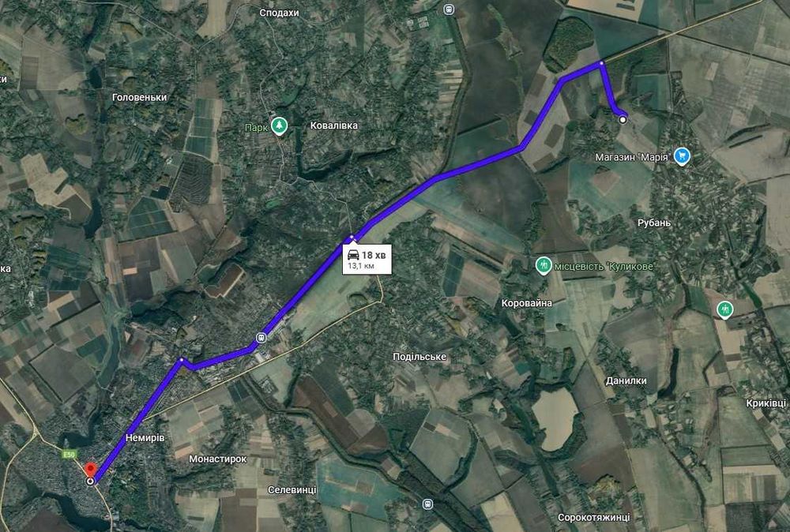
Task: Select the Коровайна village label
Action: click(x=527, y=303)
